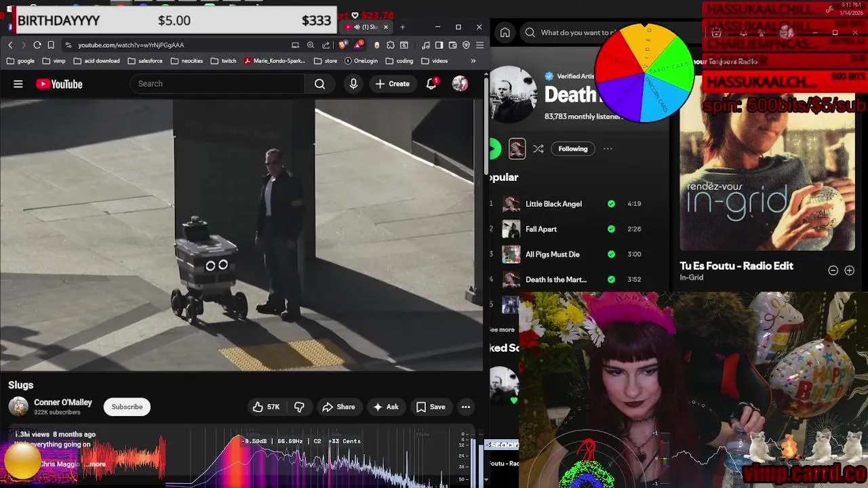Show hidden bookmarks with double chevron
Viewport: 868px width, 488px height.
[473, 60]
